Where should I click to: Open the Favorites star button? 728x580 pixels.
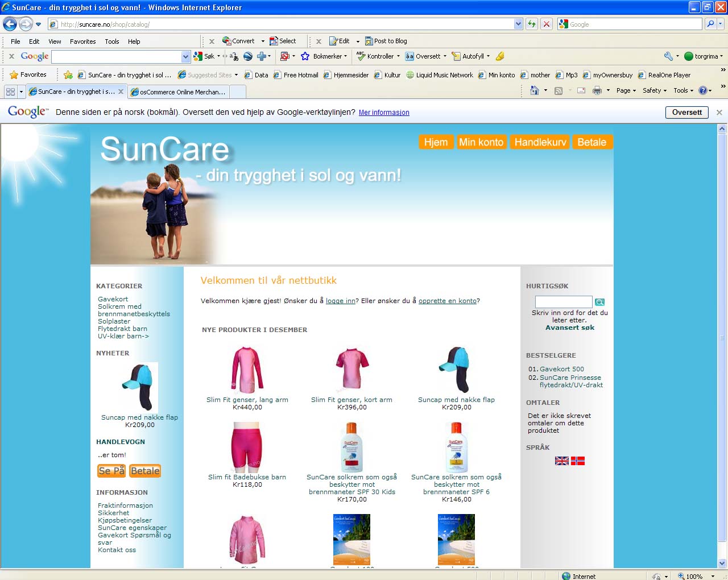pos(28,74)
